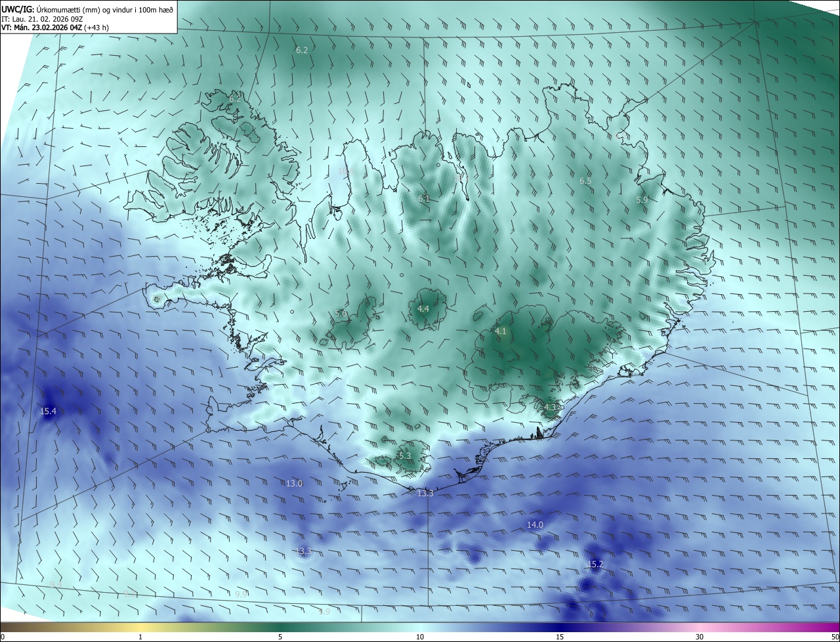840x642 pixels.
Task: Click the color scale tick labeled 5
Action: click(x=280, y=637)
